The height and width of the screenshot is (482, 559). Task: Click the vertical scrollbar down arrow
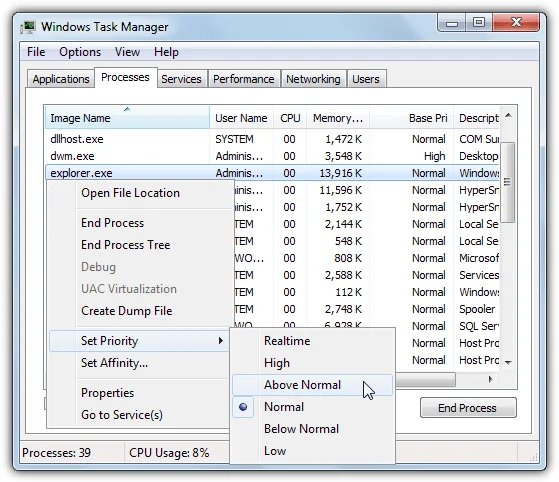[x=508, y=363]
